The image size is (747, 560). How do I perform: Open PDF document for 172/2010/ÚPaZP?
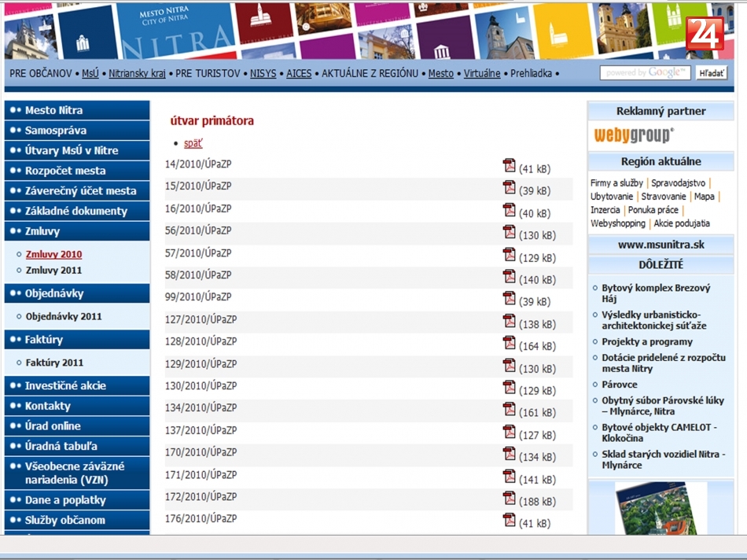pyautogui.click(x=509, y=498)
